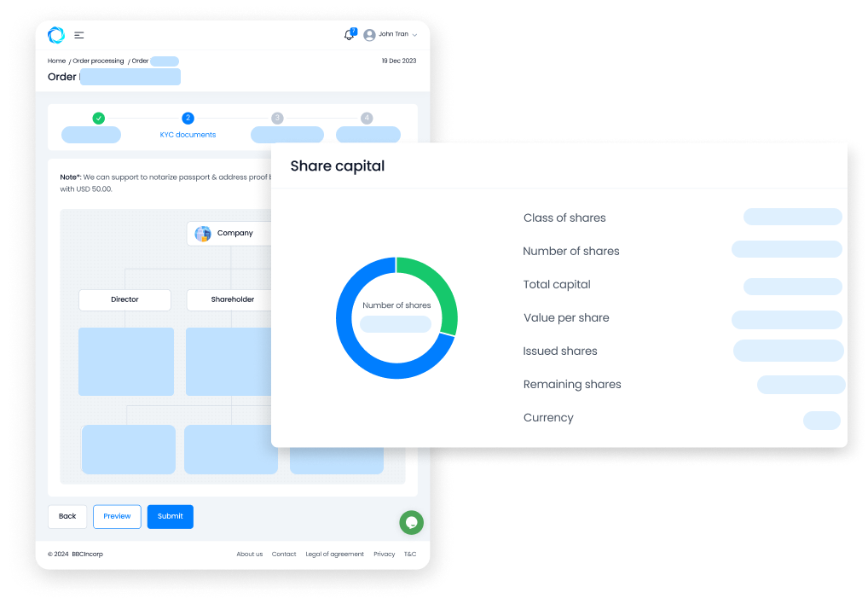Click the BBCIncorp logo icon
Image resolution: width=868 pixels, height=604 pixels.
[x=56, y=35]
